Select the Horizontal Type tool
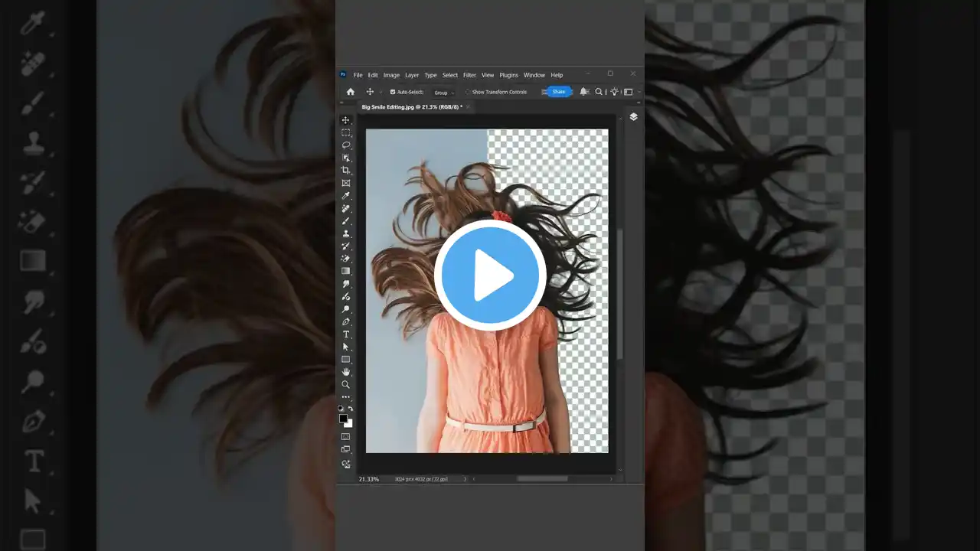This screenshot has height=551, width=980. point(346,334)
